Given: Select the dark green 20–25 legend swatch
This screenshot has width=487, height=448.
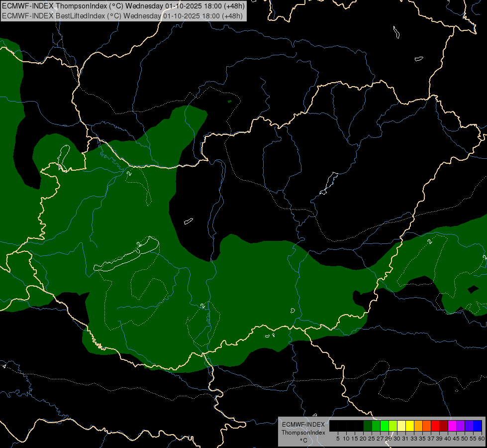Looking at the screenshot, I should 368,426.
